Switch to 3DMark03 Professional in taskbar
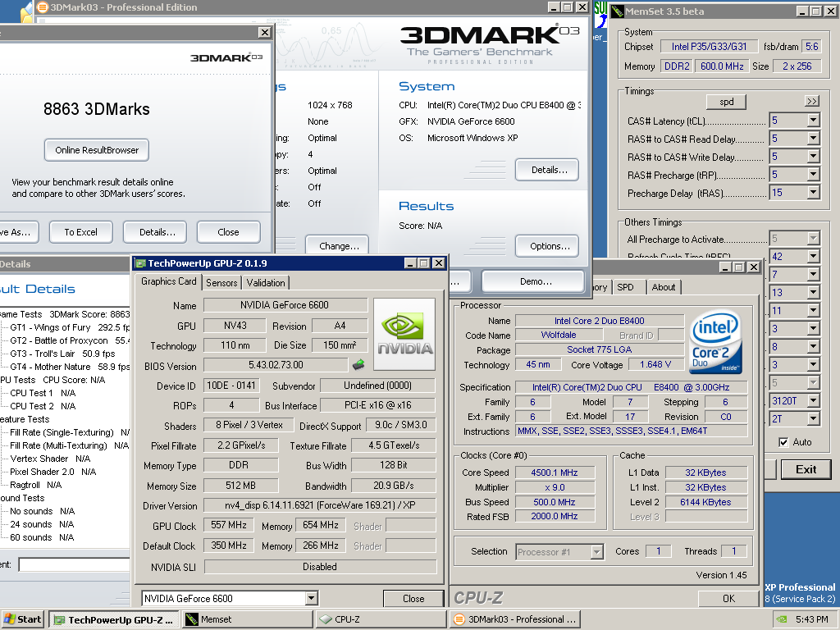The height and width of the screenshot is (630, 840). click(x=515, y=620)
